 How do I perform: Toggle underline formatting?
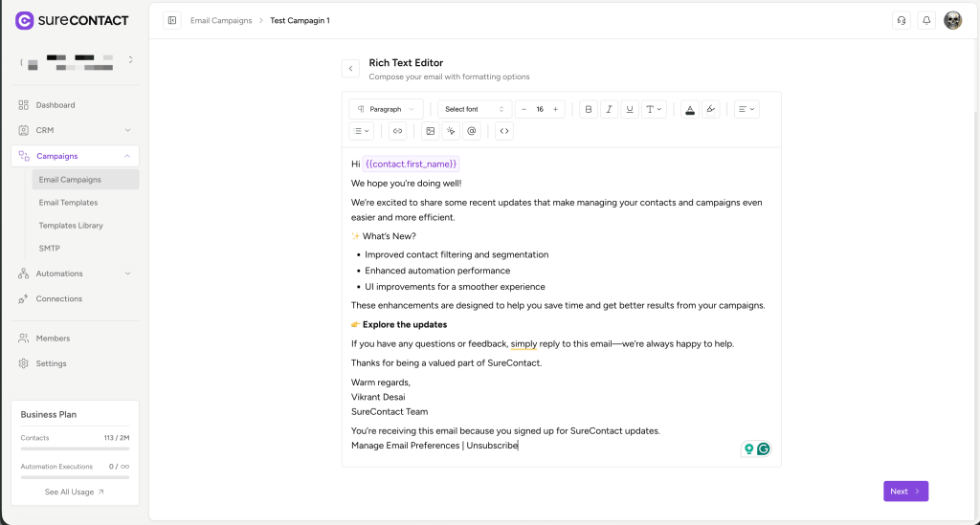coord(629,109)
